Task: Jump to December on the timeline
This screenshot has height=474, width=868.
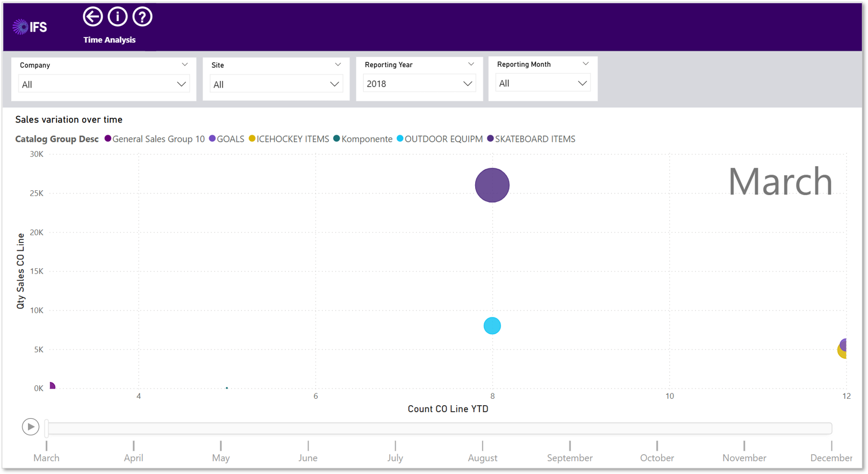Action: pos(831,452)
